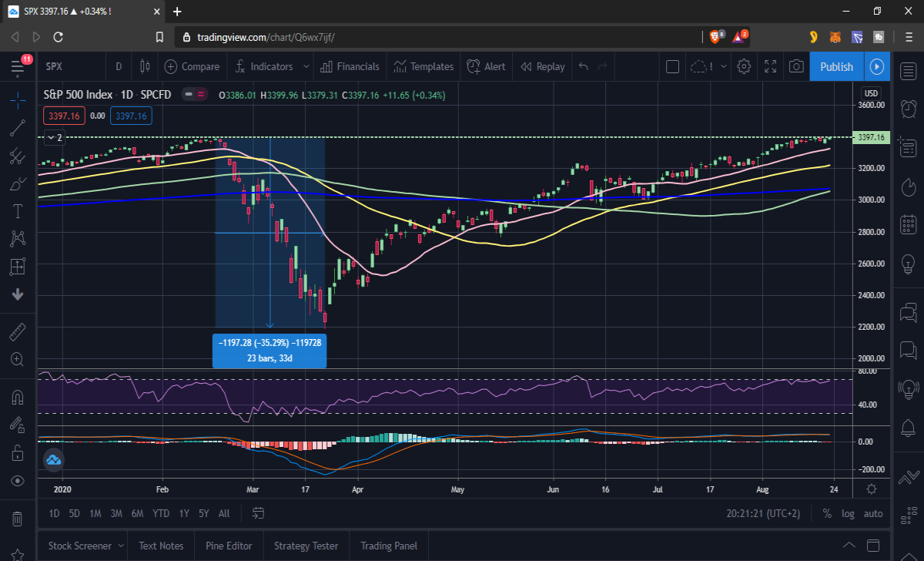This screenshot has width=924, height=561.
Task: Open the alerts alarm clock panel
Action: [909, 108]
